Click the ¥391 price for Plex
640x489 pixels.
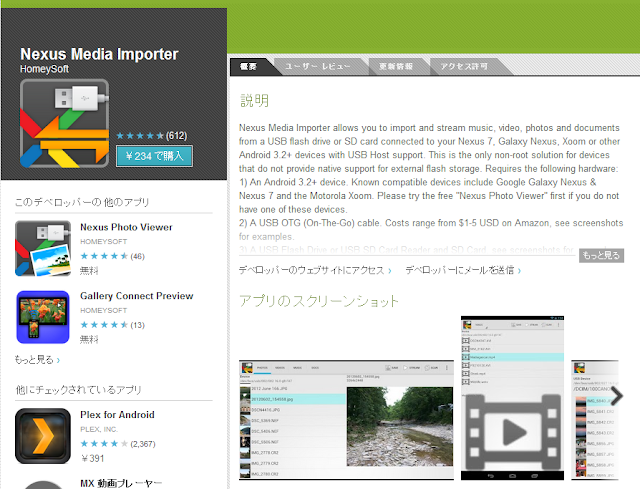92,458
